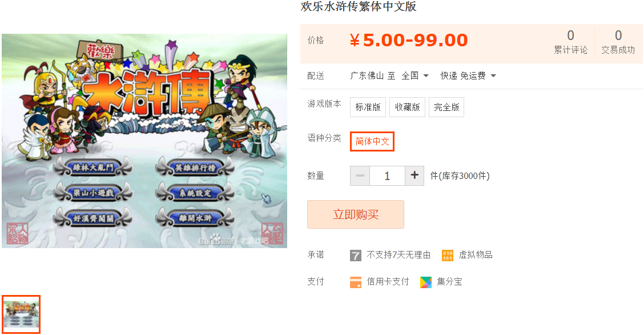Click the credit card payment icon

click(355, 282)
